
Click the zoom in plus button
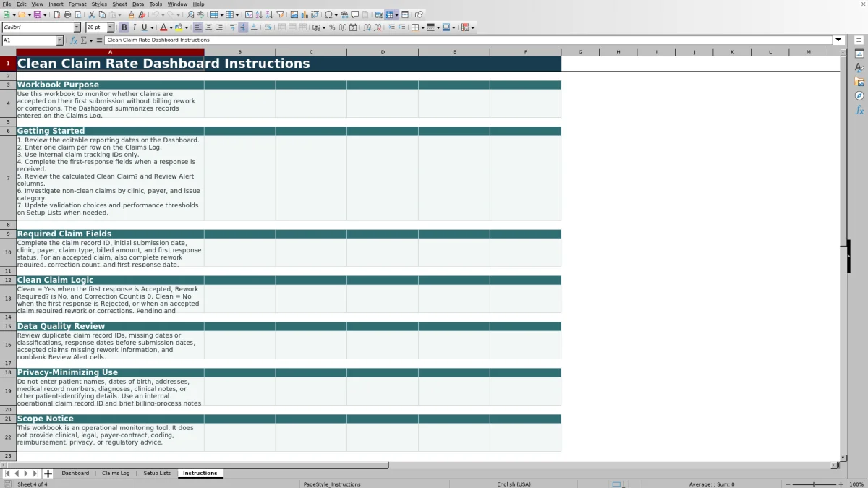841,484
